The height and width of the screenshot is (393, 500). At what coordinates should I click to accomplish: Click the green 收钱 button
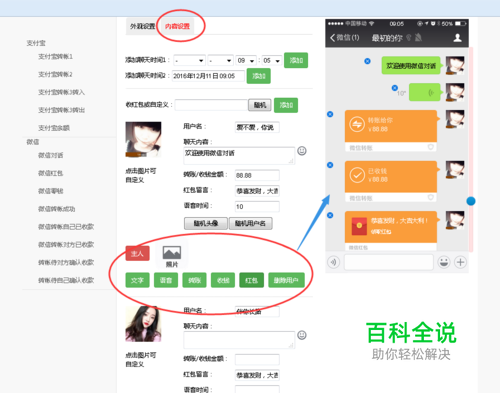(x=223, y=280)
